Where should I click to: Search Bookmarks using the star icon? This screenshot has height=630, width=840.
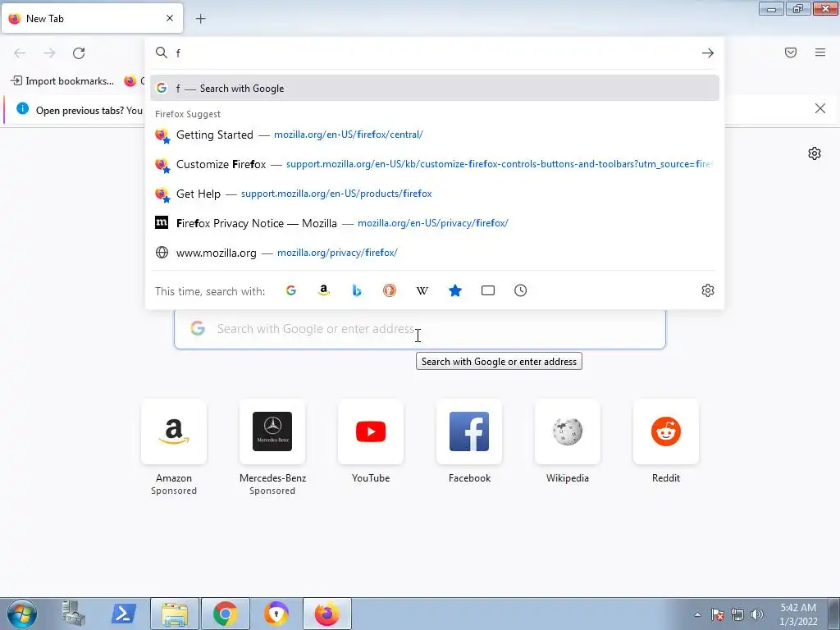point(454,290)
